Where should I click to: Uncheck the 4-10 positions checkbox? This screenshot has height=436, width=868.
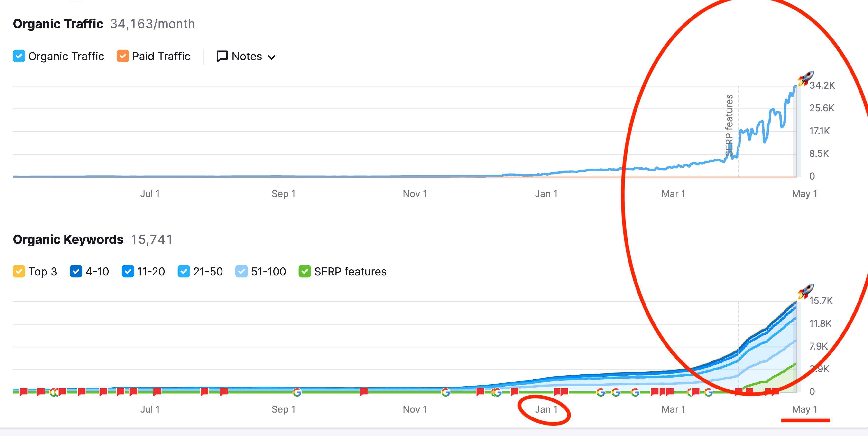click(x=76, y=271)
